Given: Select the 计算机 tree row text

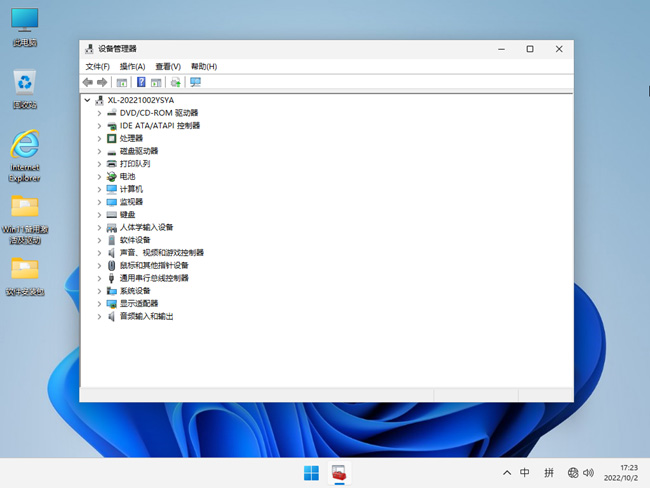Looking at the screenshot, I should 131,189.
